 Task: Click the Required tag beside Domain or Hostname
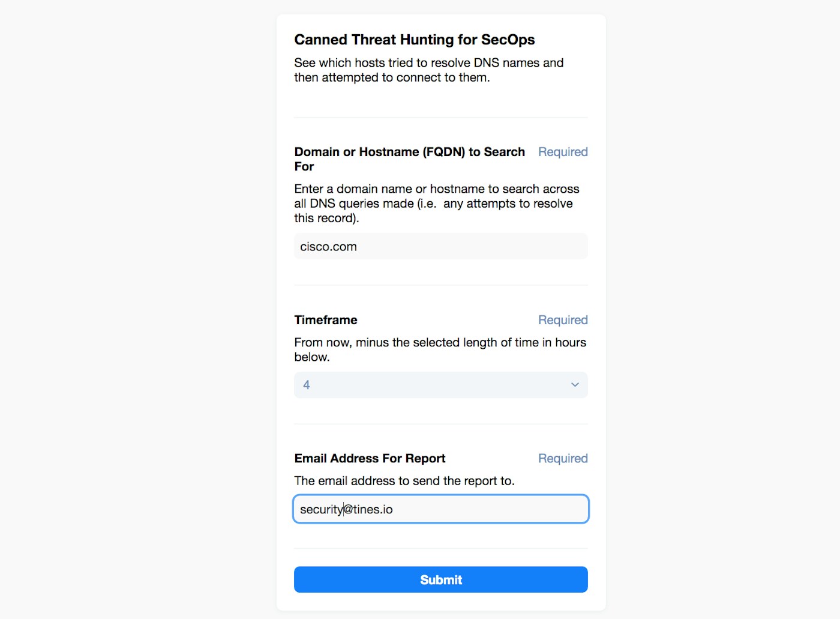(562, 152)
